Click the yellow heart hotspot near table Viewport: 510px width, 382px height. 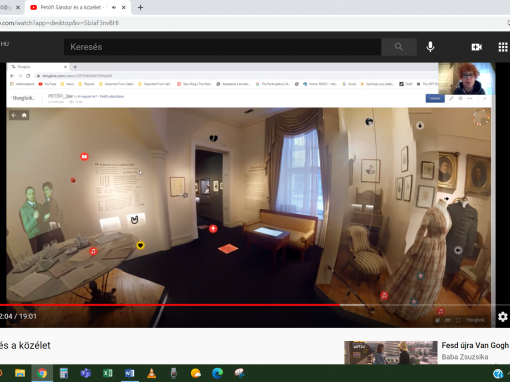[x=140, y=246]
